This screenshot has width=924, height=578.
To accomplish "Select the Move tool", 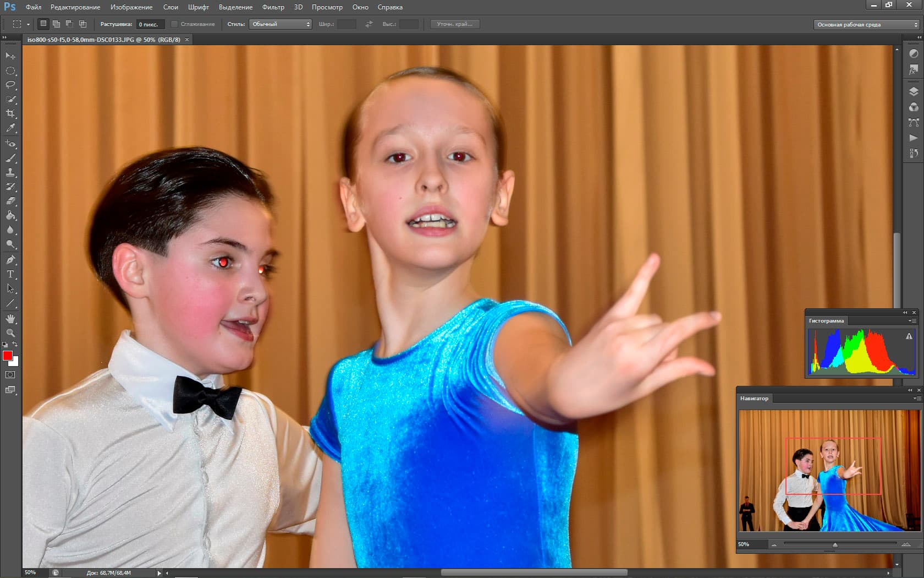I will [x=10, y=56].
